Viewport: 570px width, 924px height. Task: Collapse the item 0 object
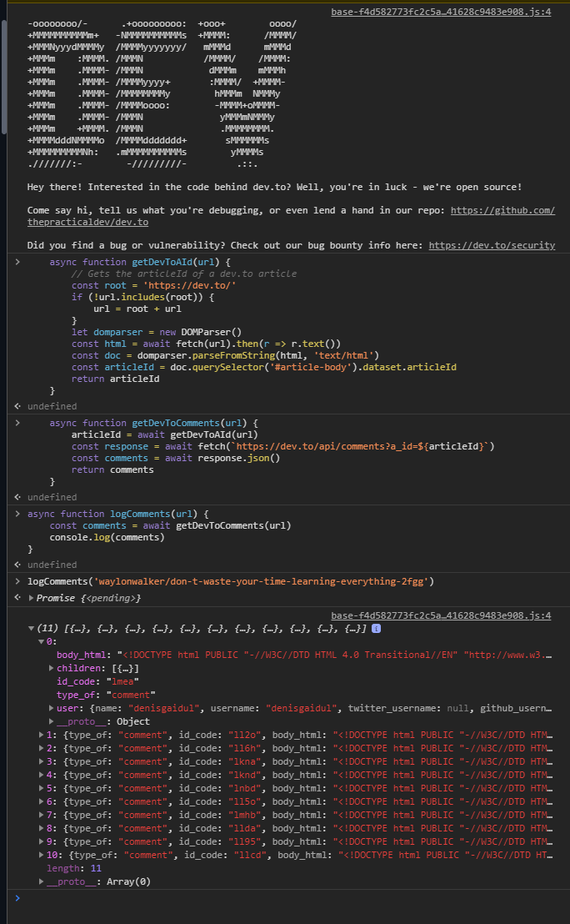[42, 641]
